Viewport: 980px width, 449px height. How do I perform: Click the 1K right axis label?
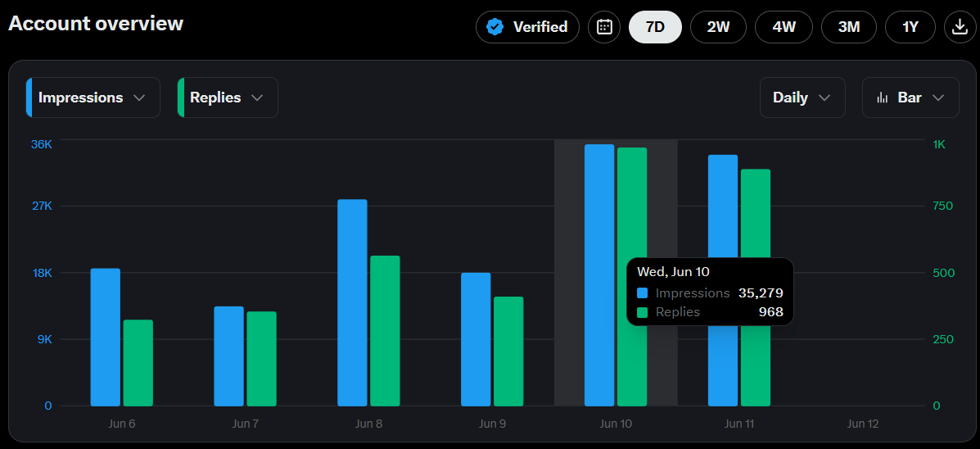939,144
